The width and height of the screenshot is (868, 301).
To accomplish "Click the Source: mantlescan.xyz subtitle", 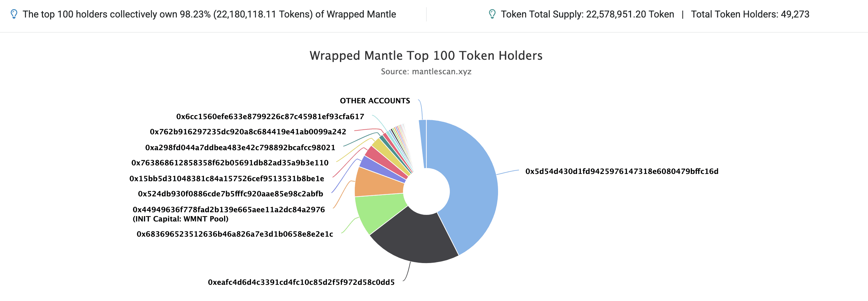I will pyautogui.click(x=426, y=72).
